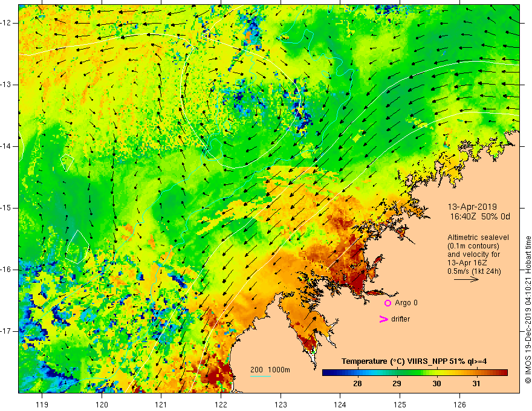Click latitude axis label -12
532x411 pixels.
point(7,23)
